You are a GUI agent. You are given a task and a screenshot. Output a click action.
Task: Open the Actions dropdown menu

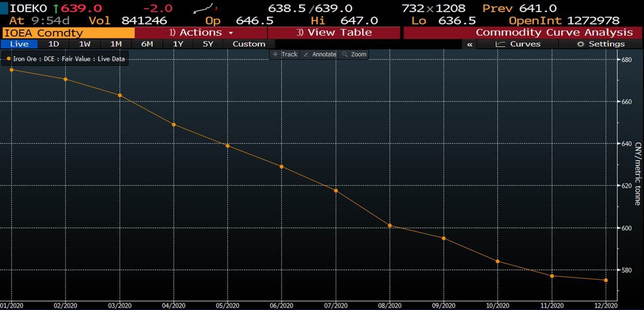(x=201, y=33)
